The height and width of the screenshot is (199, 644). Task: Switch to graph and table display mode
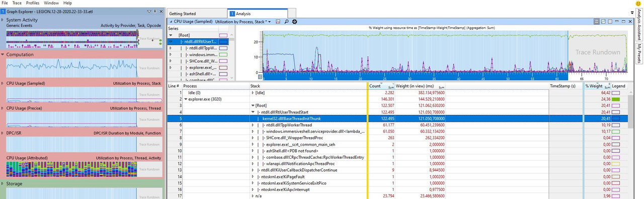tap(596, 22)
